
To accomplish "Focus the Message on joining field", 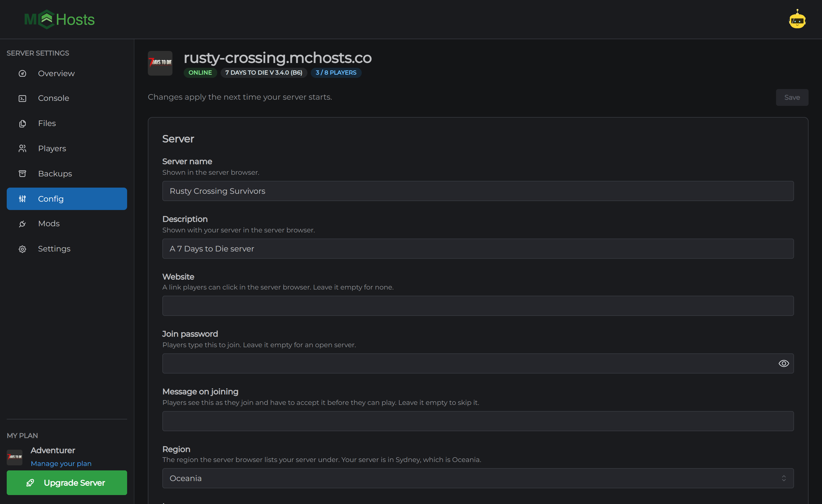I will tap(478, 421).
